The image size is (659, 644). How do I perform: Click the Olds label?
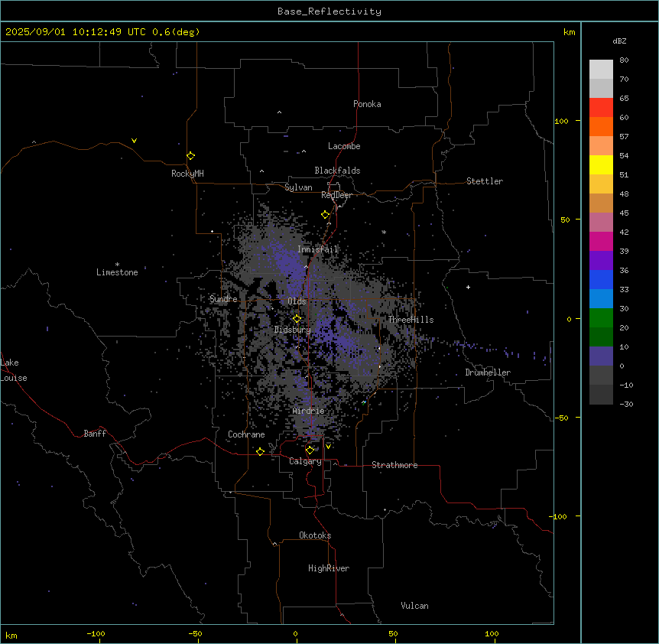pos(297,301)
